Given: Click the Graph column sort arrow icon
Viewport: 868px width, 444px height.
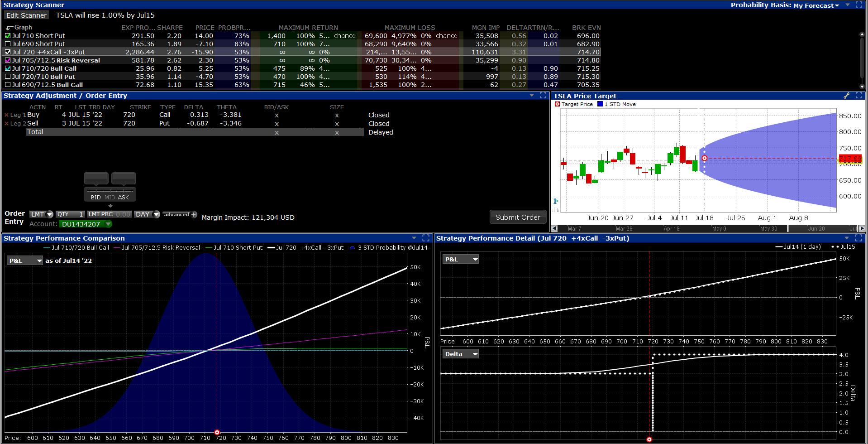Looking at the screenshot, I should 9,28.
